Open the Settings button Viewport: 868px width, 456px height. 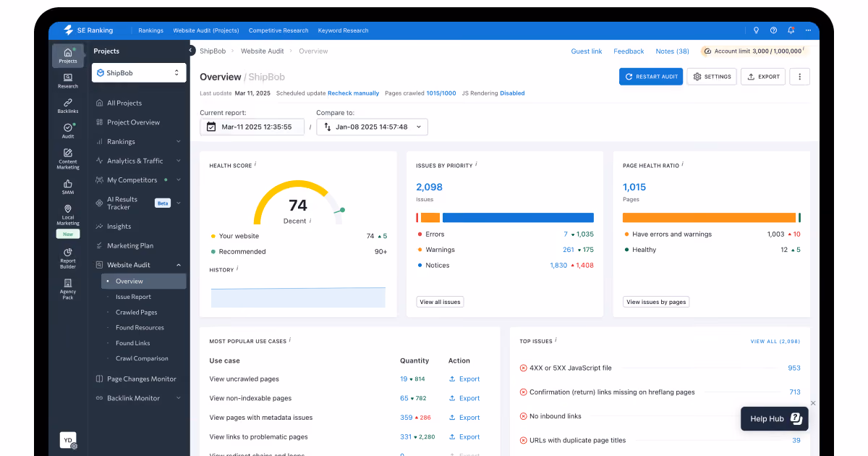coord(711,77)
